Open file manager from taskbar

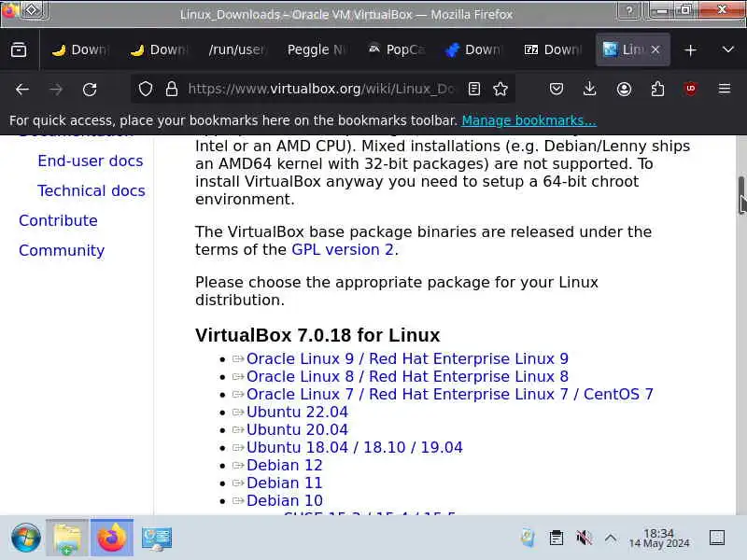(x=67, y=539)
